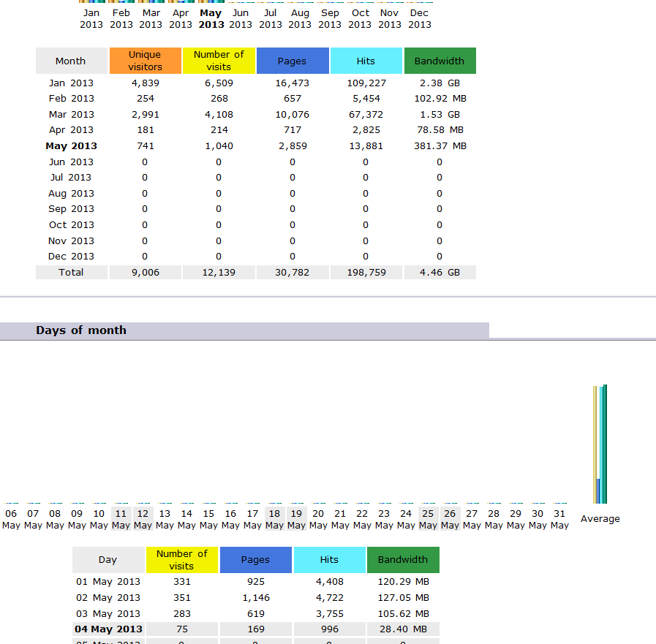Click the 12 May chart axis label

tap(143, 519)
